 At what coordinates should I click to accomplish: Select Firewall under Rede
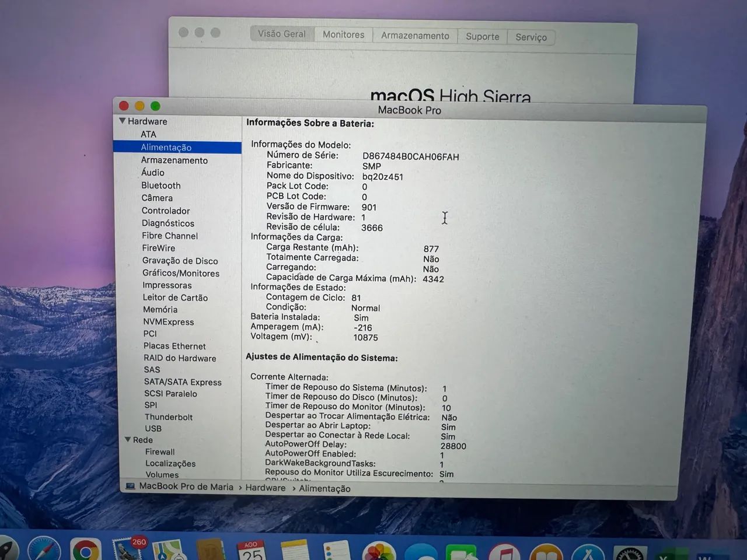coord(160,452)
